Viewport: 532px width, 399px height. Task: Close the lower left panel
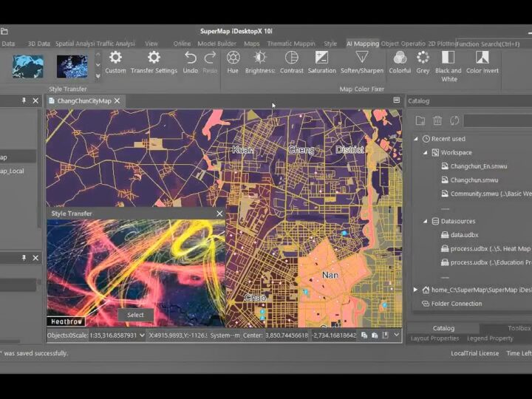pyautogui.click(x=35, y=258)
